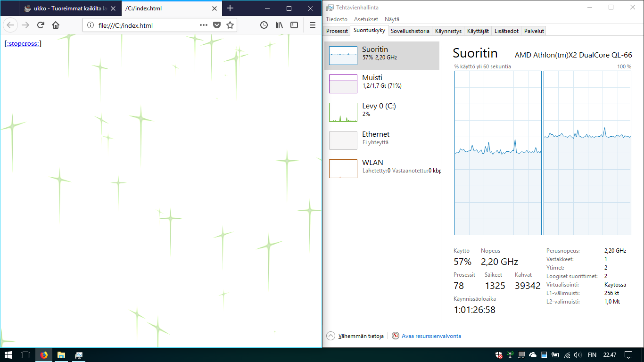Toggle the Firefox sidebar icon
The image size is (644, 362).
pos(294,25)
